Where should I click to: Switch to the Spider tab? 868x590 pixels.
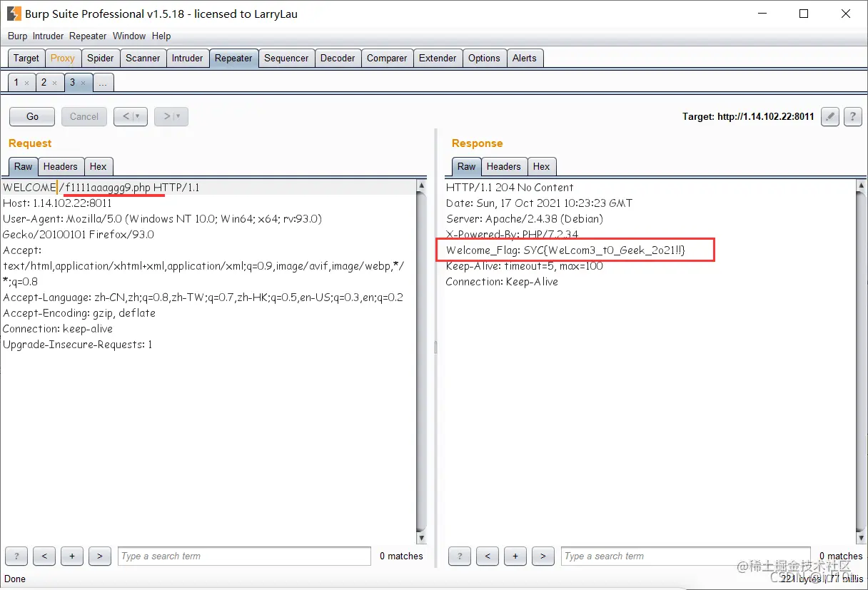(x=101, y=59)
